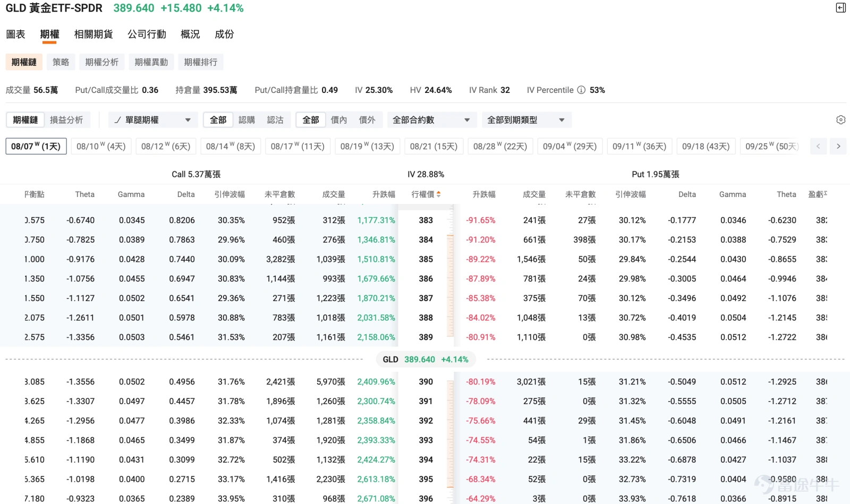Viewport: 850px width, 504px height.
Task: Switch view to 損益分析
Action: point(66,120)
